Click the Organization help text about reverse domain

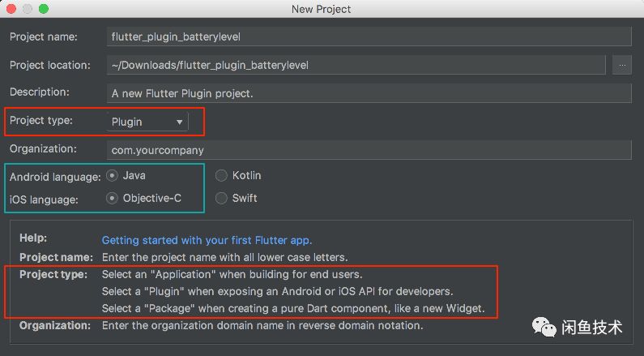click(x=262, y=325)
